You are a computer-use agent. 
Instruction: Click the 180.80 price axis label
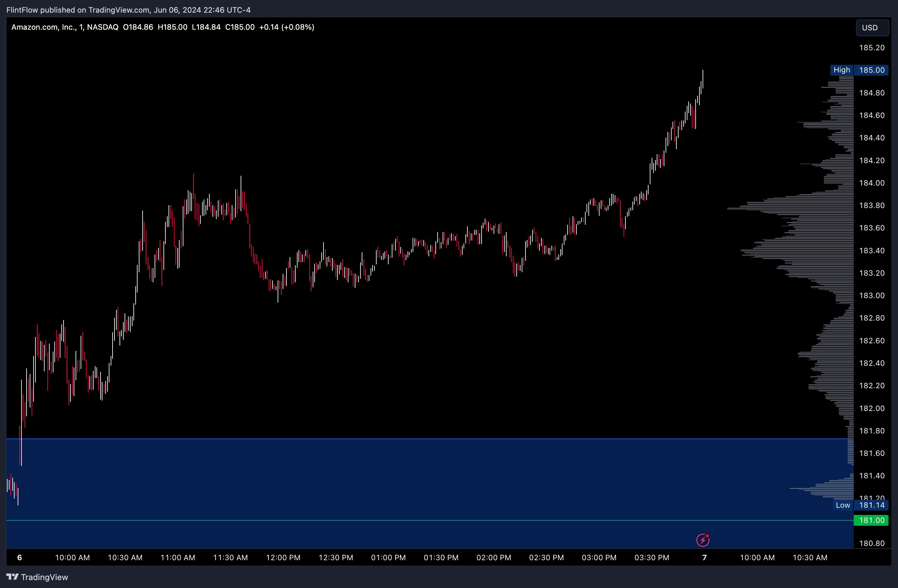[x=871, y=543]
